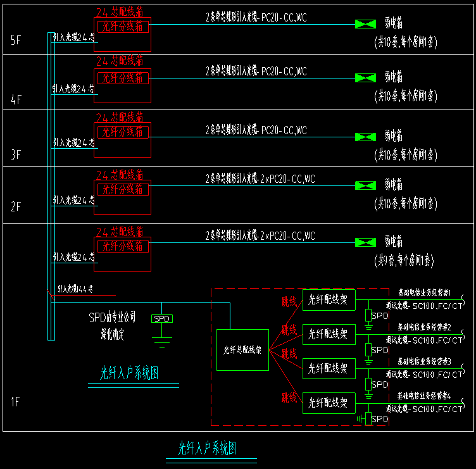
Task: Click the 基础电信业务经营者4 label
Action: 424,396
